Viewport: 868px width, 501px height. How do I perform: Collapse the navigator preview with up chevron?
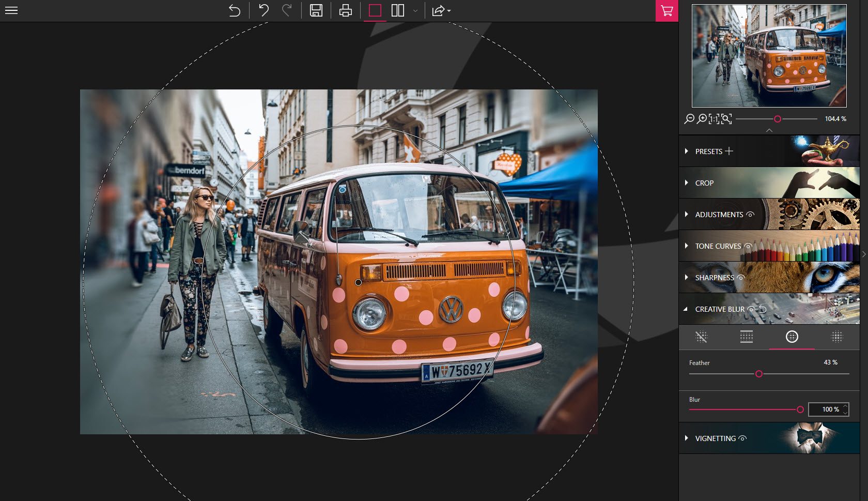click(x=769, y=130)
